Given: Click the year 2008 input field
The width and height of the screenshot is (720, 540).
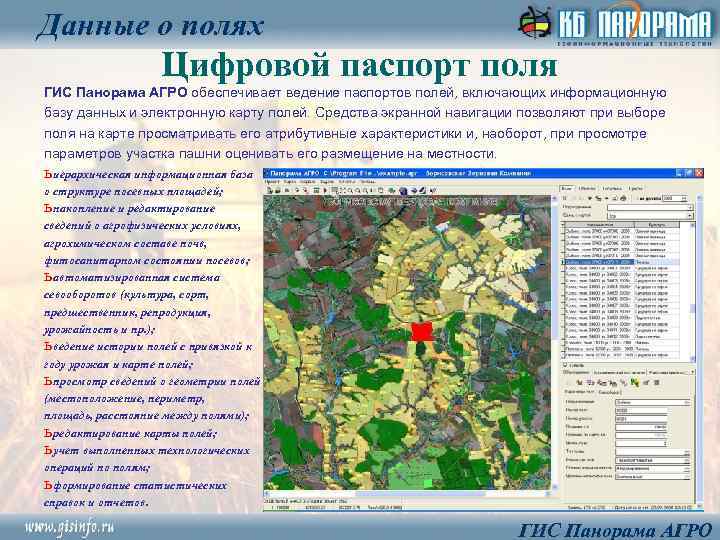Looking at the screenshot, I should point(674,198).
